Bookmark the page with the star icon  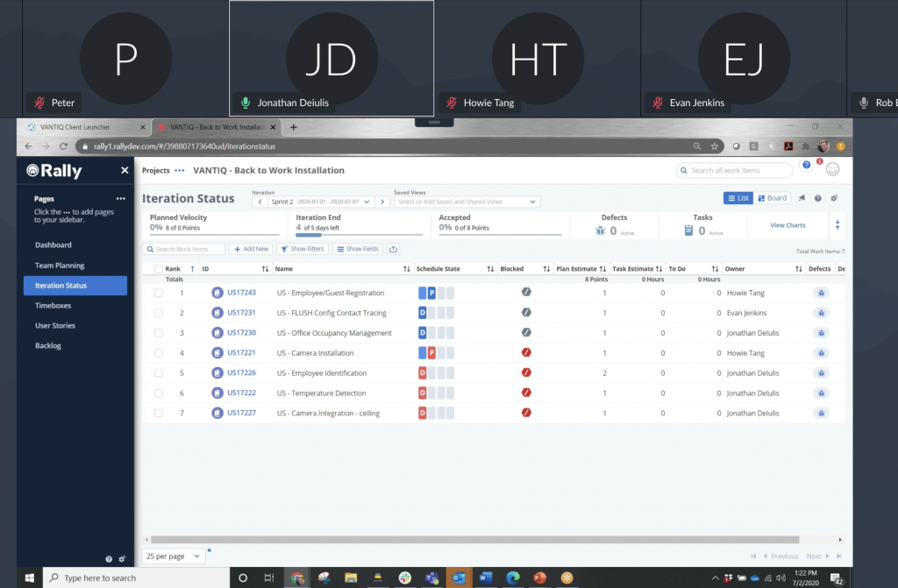coord(714,146)
